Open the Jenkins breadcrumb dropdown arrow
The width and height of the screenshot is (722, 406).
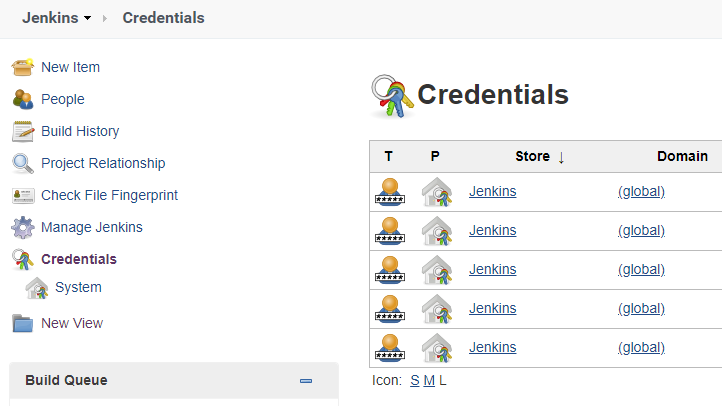click(x=87, y=18)
